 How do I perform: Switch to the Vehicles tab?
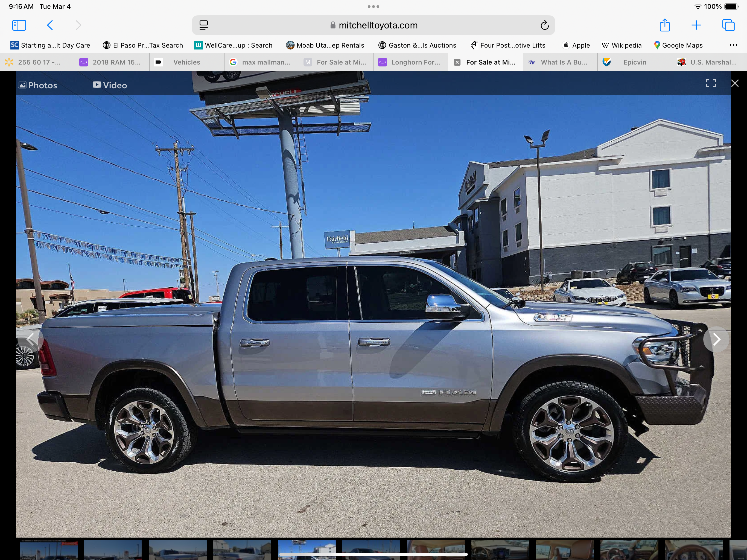click(187, 62)
